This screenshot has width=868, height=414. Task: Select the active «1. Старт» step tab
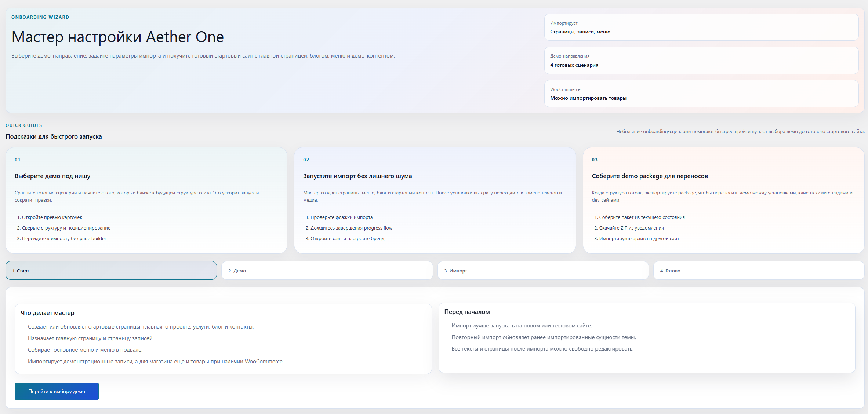(111, 271)
